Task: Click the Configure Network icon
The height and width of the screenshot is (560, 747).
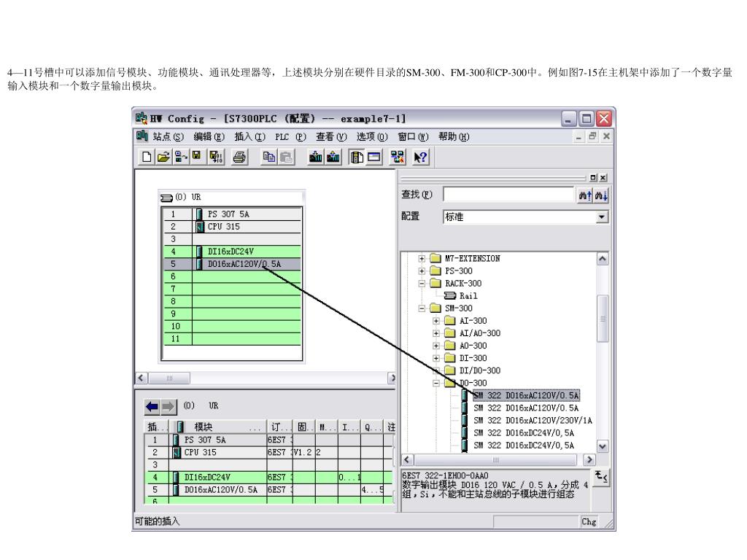Action: (397, 157)
